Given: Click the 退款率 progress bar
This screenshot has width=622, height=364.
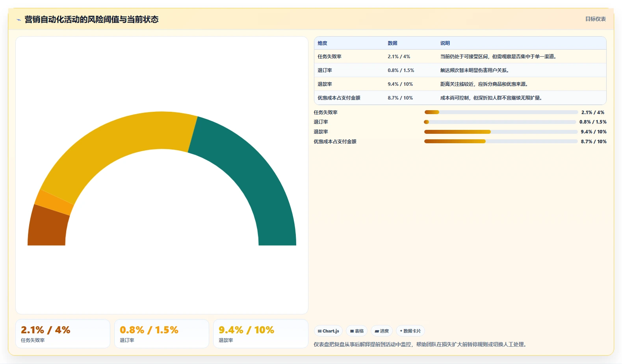Looking at the screenshot, I should pyautogui.click(x=501, y=132).
